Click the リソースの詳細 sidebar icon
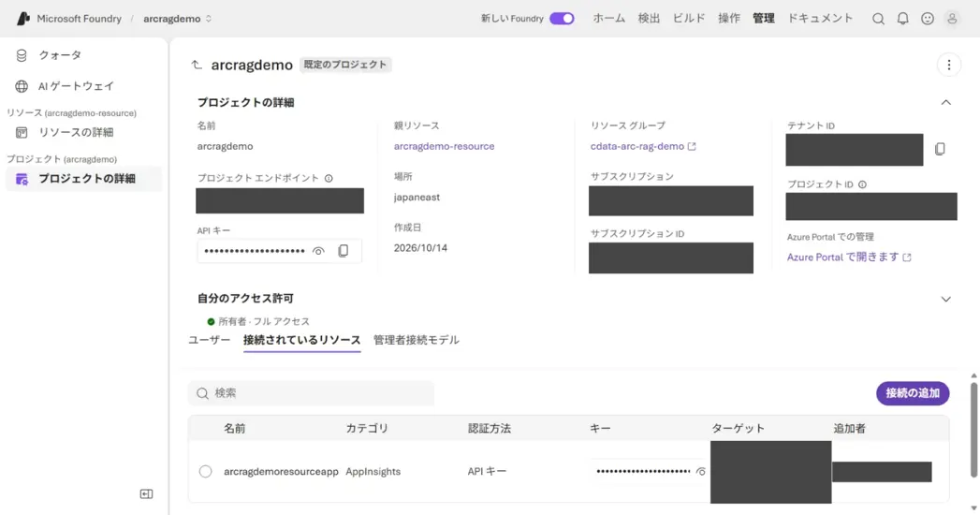 coord(22,133)
